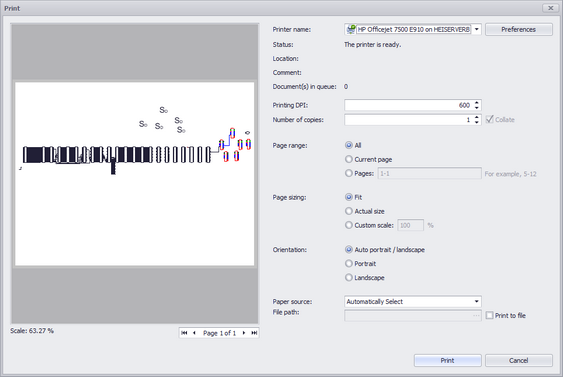Increase Number of copies with up arrow
This screenshot has height=377, width=563.
pyautogui.click(x=476, y=117)
